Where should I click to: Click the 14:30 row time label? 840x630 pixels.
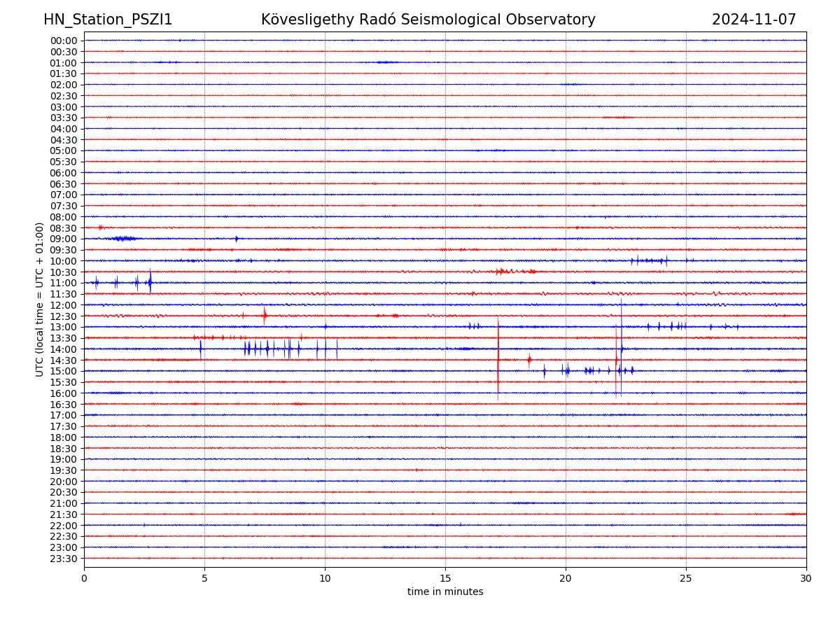[x=64, y=360]
